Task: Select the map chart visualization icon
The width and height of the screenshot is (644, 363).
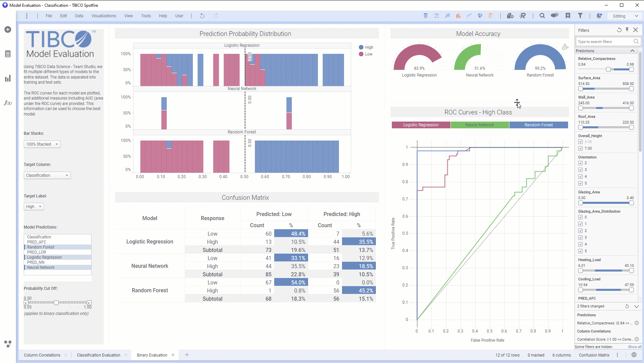Action: click(480, 16)
